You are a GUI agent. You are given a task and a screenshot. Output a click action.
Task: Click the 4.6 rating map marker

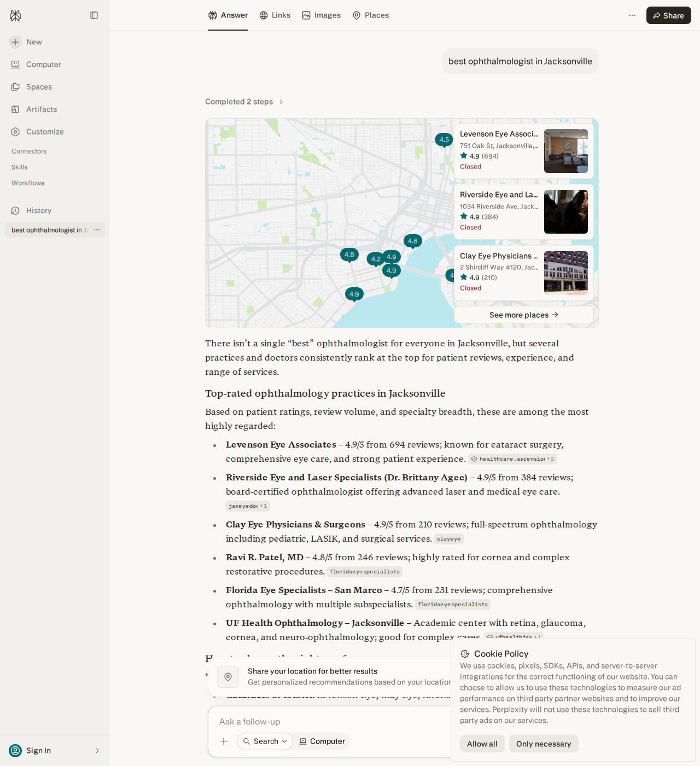[413, 241]
